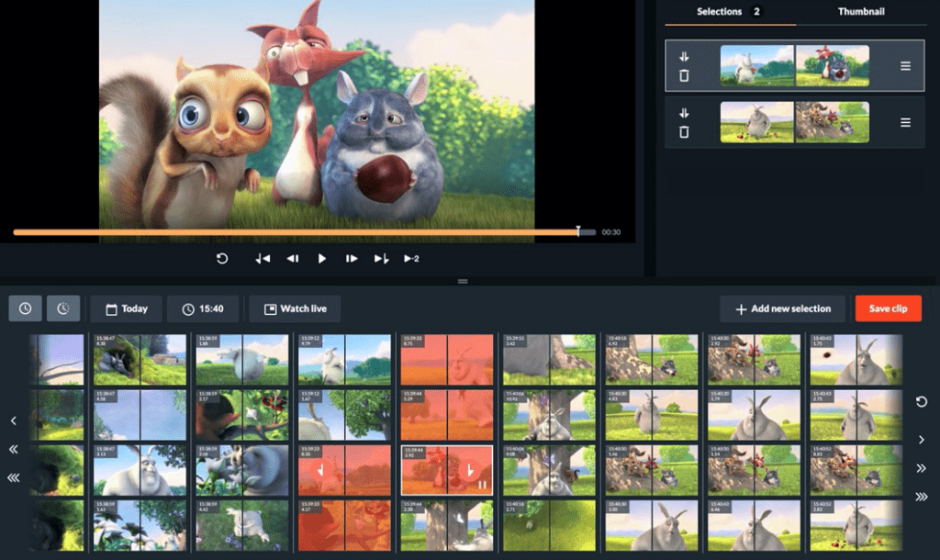The image size is (940, 560).
Task: Delete the second selection using its trash icon
Action: (x=684, y=133)
